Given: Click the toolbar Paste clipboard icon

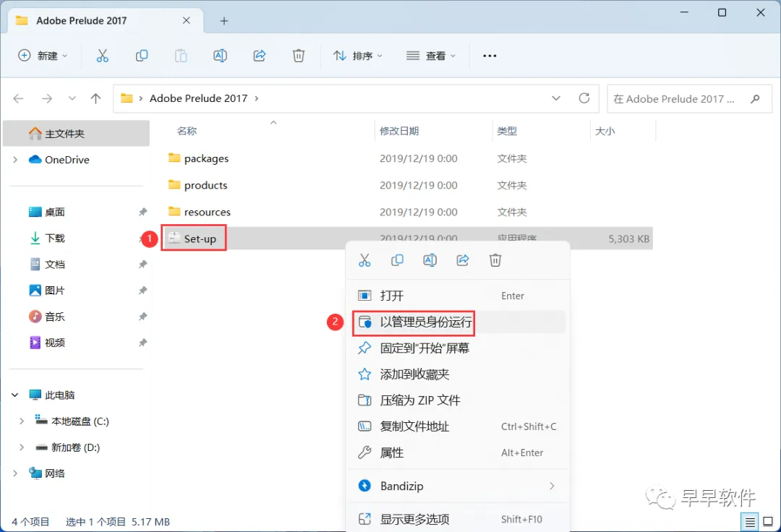Looking at the screenshot, I should tap(181, 56).
